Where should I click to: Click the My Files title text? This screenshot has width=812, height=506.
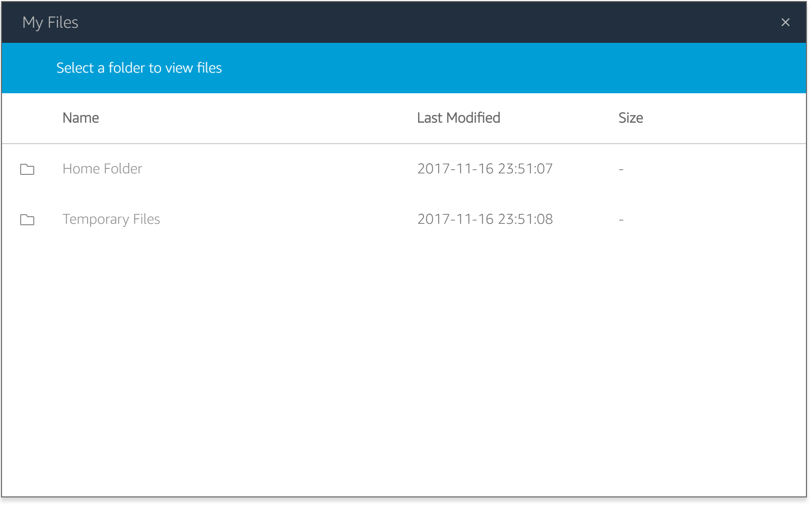pyautogui.click(x=50, y=23)
